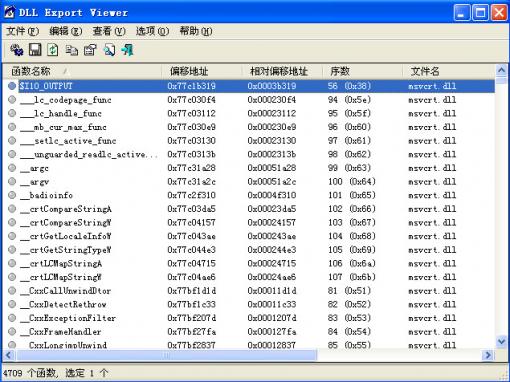Click the circle icon beside __CxxCallUnwindDtor

(12, 291)
